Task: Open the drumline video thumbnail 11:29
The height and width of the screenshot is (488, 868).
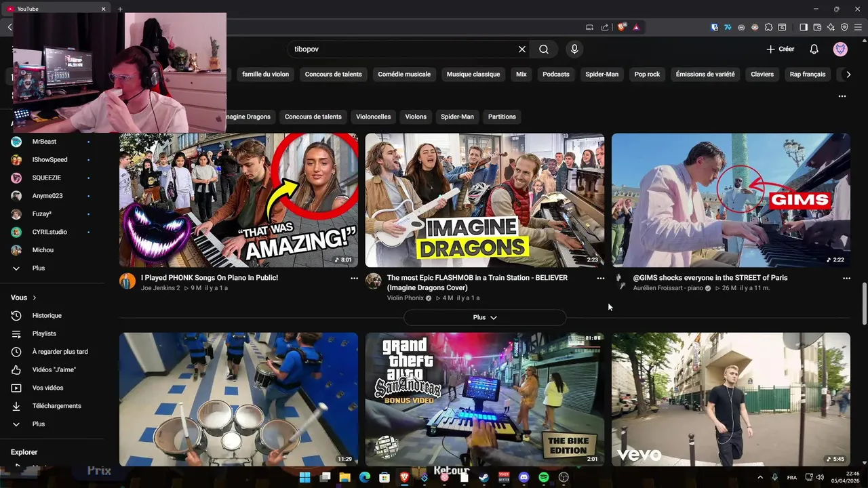Action: [239, 399]
